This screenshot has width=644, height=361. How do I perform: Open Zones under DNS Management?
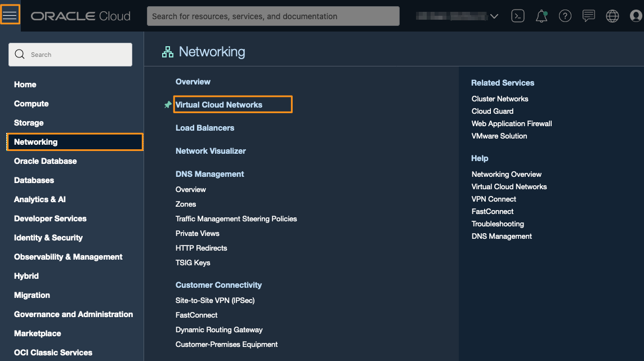tap(185, 204)
